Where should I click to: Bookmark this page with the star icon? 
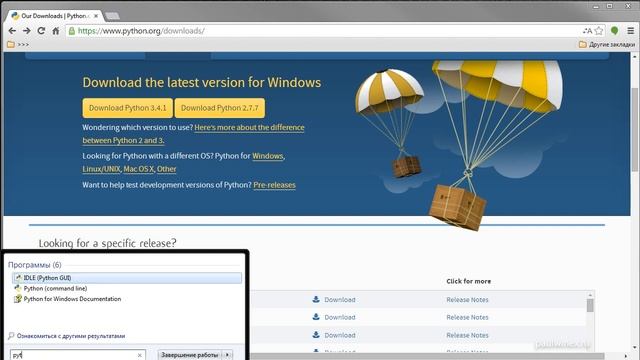[x=599, y=31]
